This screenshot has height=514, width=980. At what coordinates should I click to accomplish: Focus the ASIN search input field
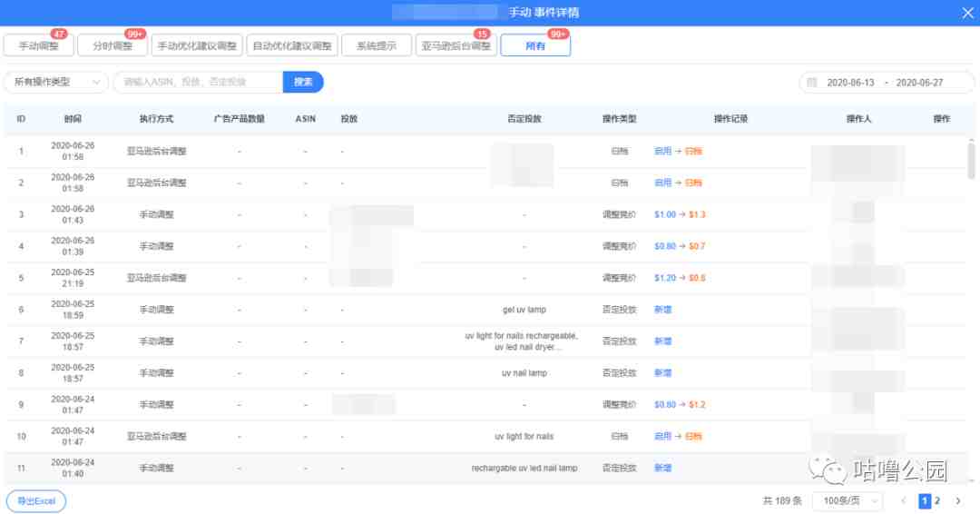tap(198, 82)
